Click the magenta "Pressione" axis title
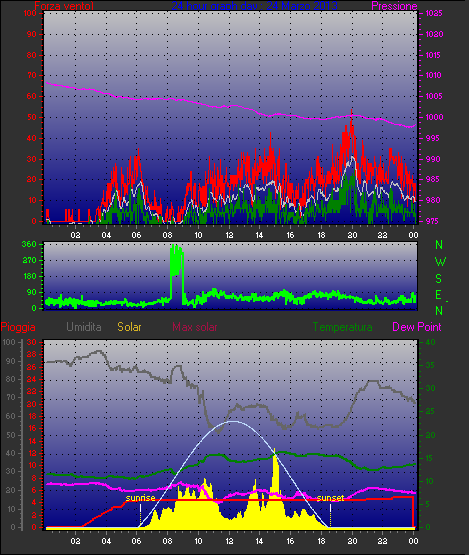Viewport: 469px width, 555px height. [394, 6]
